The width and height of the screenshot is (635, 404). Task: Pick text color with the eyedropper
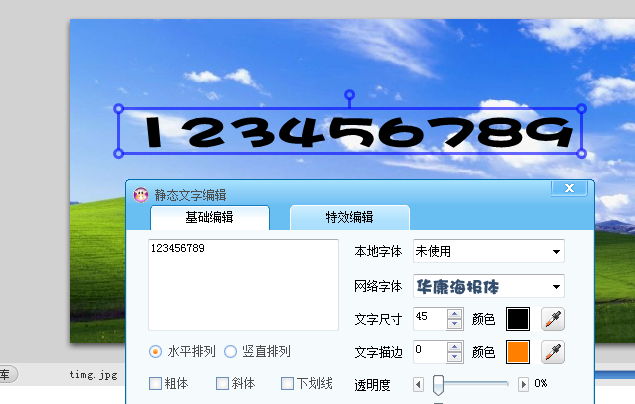tap(553, 319)
